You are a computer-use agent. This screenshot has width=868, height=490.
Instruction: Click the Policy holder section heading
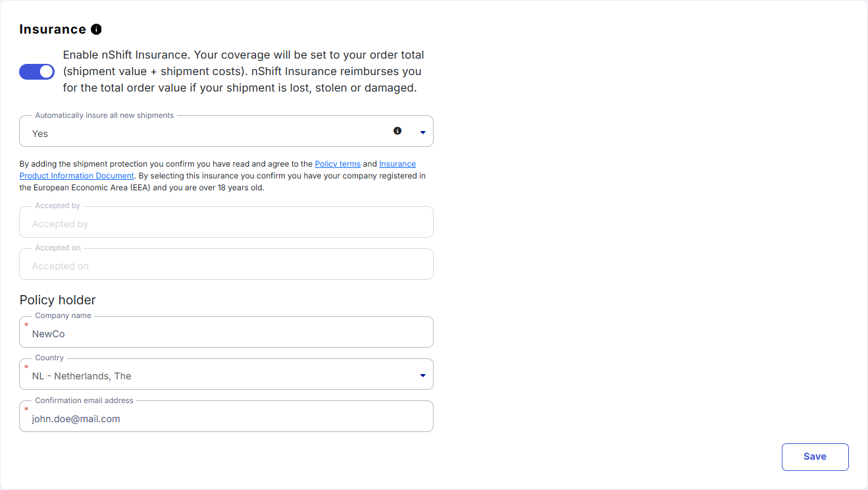pyautogui.click(x=58, y=300)
